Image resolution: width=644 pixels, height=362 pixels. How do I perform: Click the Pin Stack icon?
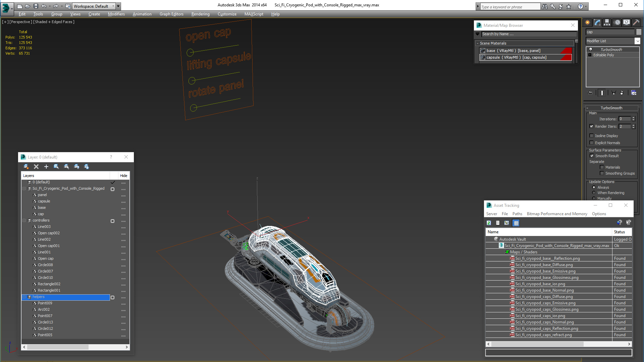coord(591,93)
